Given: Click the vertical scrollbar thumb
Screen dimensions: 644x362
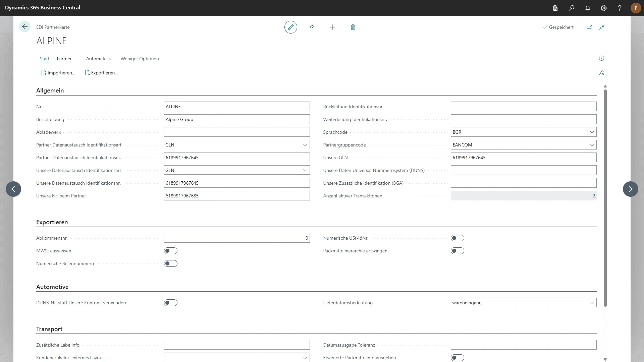Looking at the screenshot, I should click(605, 198).
